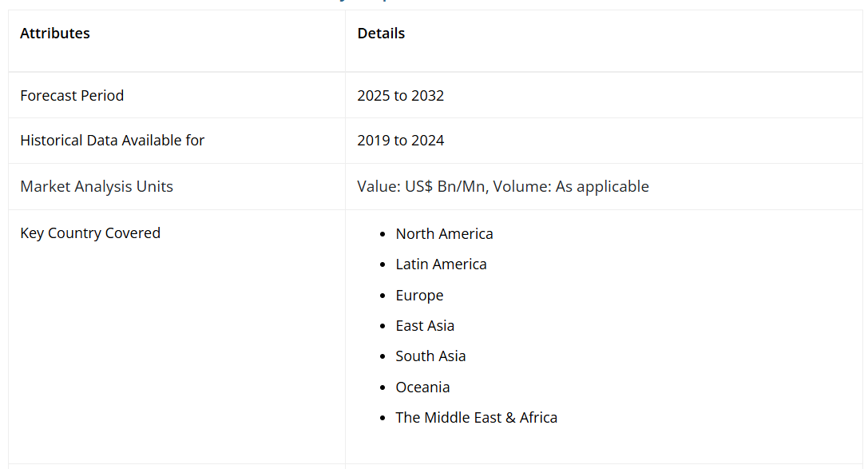
Task: Click the 2019 to 2024 value
Action: [401, 141]
